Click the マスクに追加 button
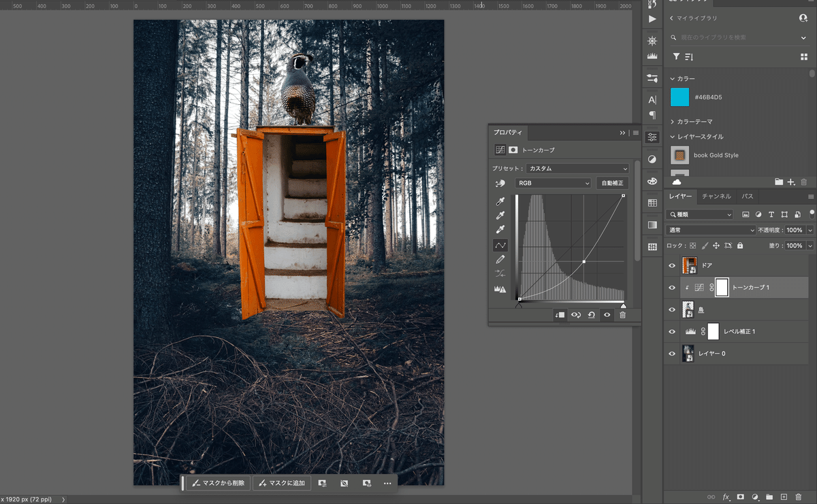817x504 pixels. (x=282, y=483)
